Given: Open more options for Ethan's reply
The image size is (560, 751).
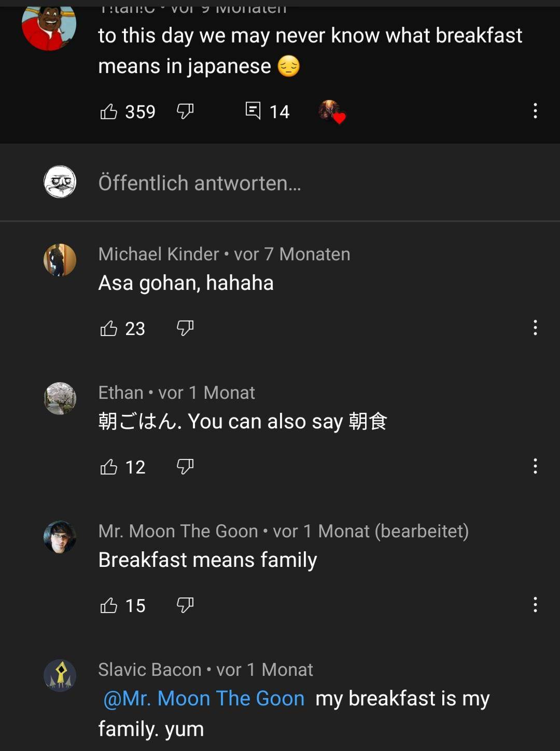Looking at the screenshot, I should point(535,466).
